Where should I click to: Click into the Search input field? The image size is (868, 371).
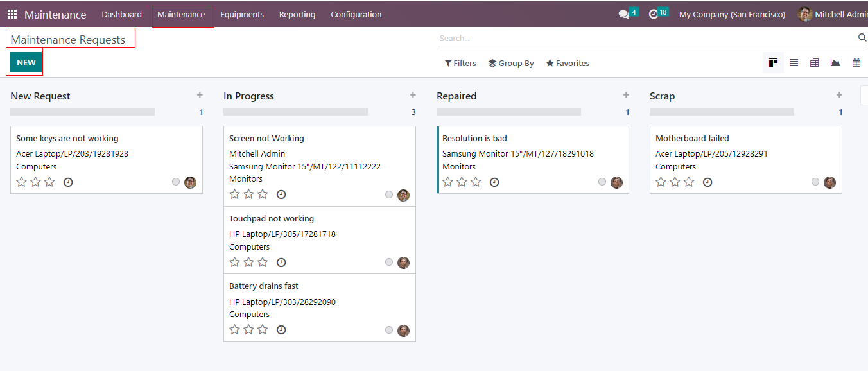pos(642,39)
